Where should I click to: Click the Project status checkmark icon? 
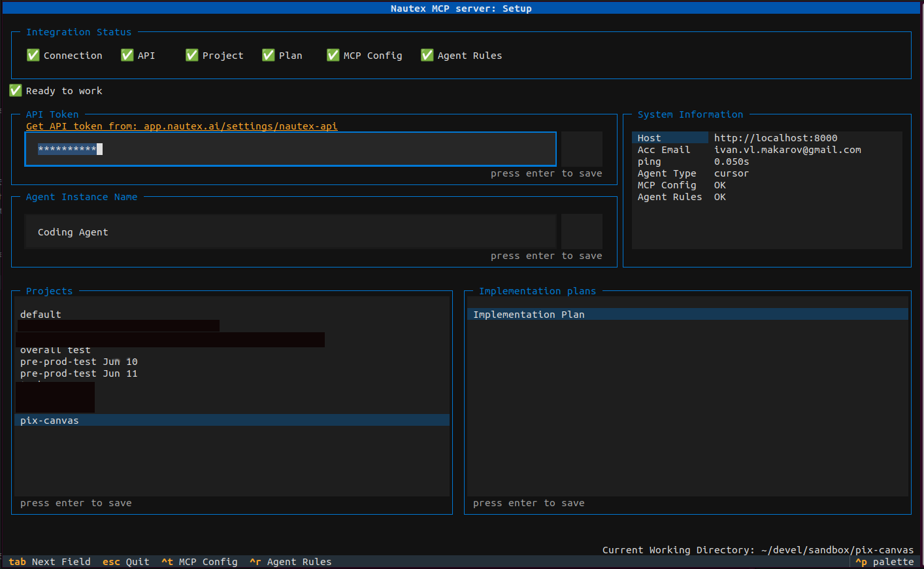pos(192,56)
